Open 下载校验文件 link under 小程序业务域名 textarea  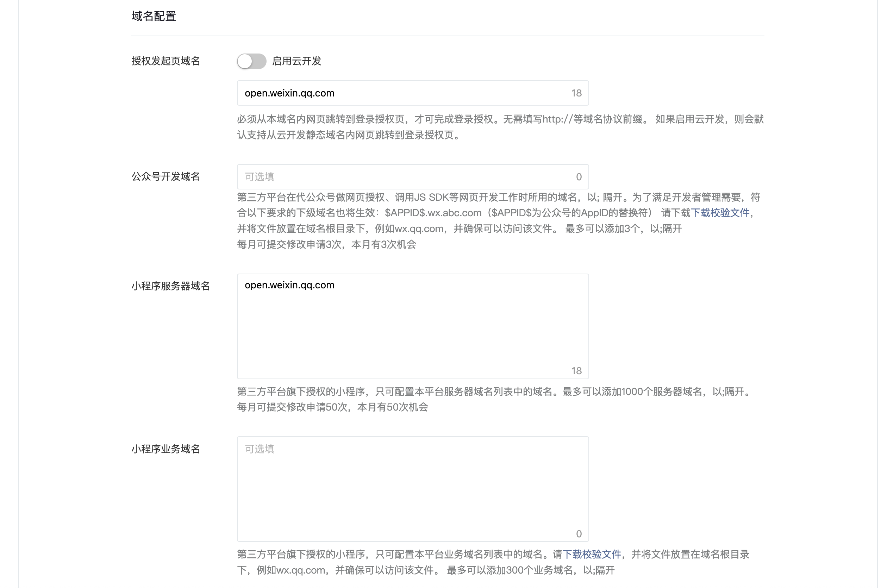(x=592, y=554)
